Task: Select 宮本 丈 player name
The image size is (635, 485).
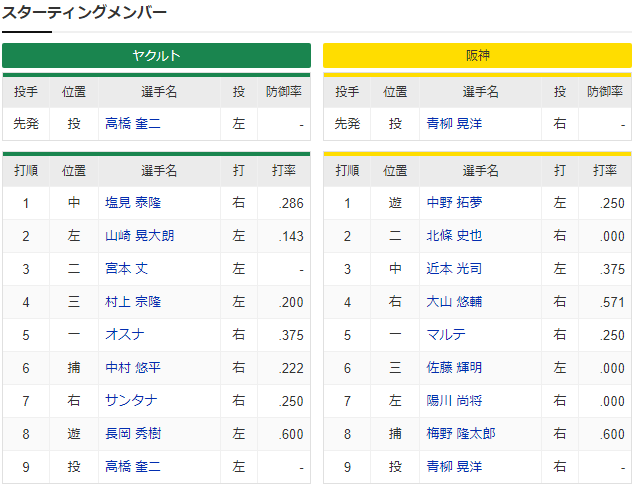Action: [x=126, y=268]
